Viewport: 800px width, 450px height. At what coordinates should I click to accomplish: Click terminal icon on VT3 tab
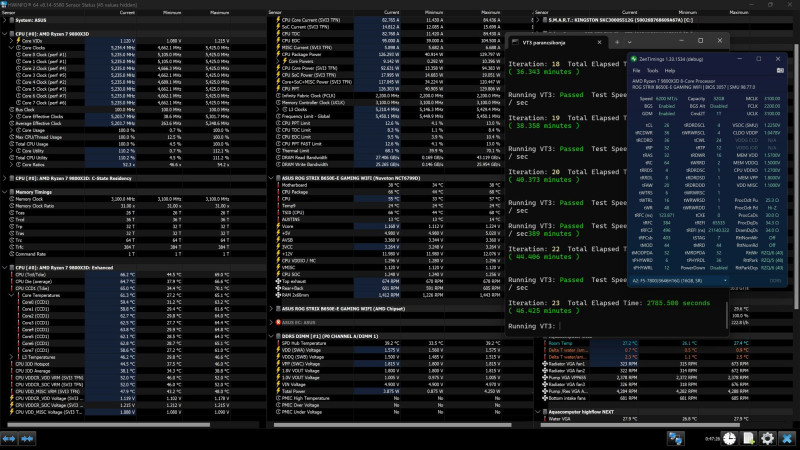[515, 42]
